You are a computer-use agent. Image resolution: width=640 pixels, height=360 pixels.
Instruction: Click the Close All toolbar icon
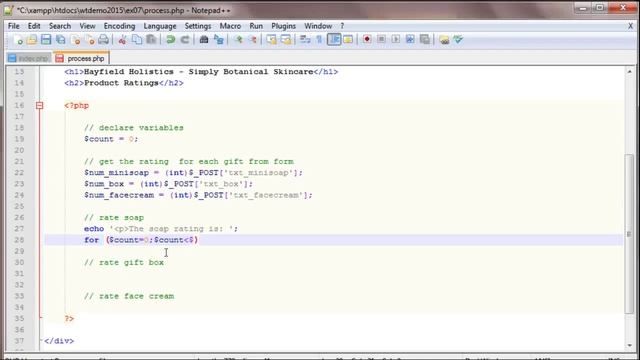90,40
